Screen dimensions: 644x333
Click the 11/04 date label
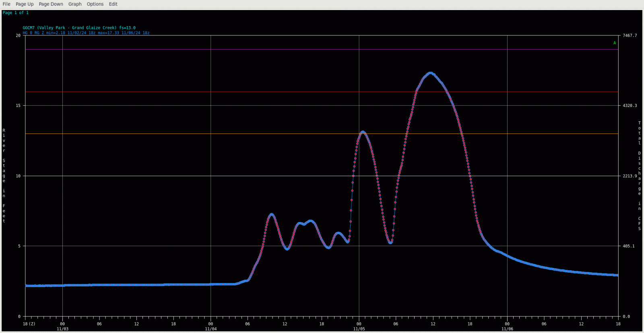point(211,329)
